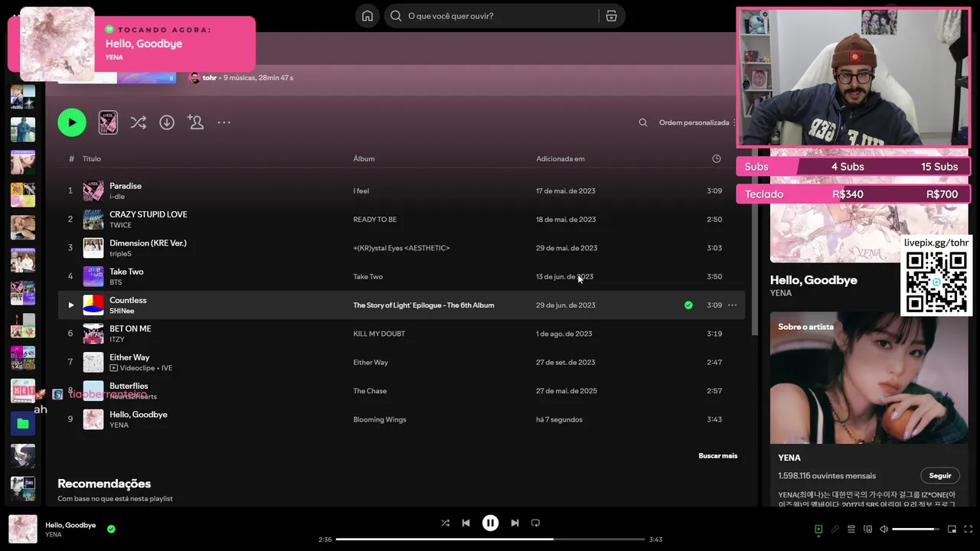This screenshot has height=551, width=980.
Task: Enter full screen mode
Action: point(969,529)
